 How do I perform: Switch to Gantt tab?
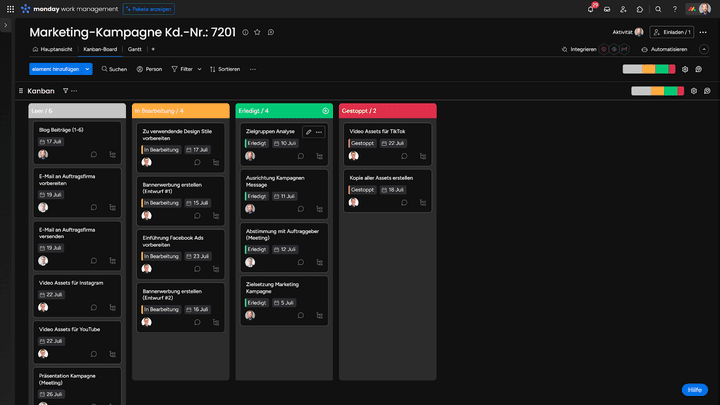point(135,49)
